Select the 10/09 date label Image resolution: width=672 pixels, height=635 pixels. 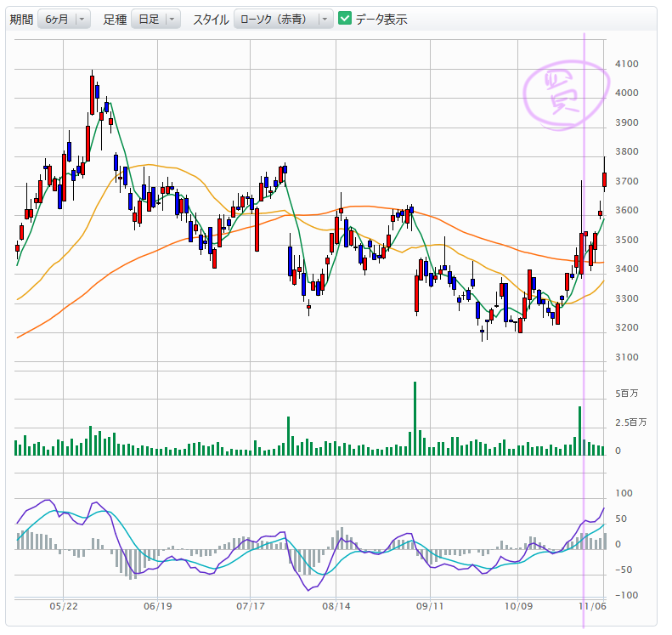(518, 607)
